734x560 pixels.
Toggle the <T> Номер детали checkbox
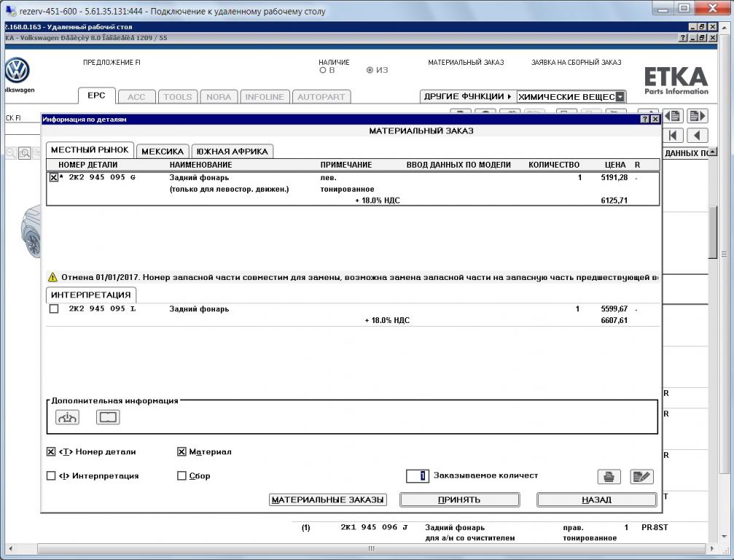click(x=51, y=452)
